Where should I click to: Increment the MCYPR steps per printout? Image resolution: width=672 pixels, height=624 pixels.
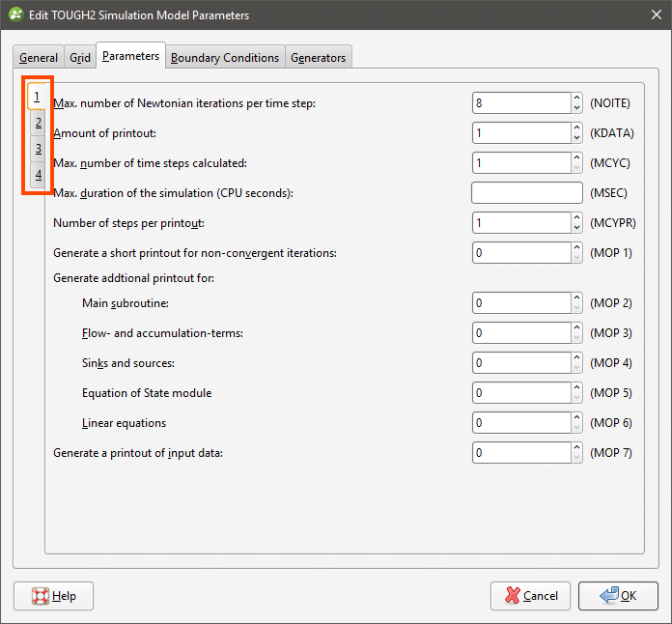pyautogui.click(x=576, y=217)
